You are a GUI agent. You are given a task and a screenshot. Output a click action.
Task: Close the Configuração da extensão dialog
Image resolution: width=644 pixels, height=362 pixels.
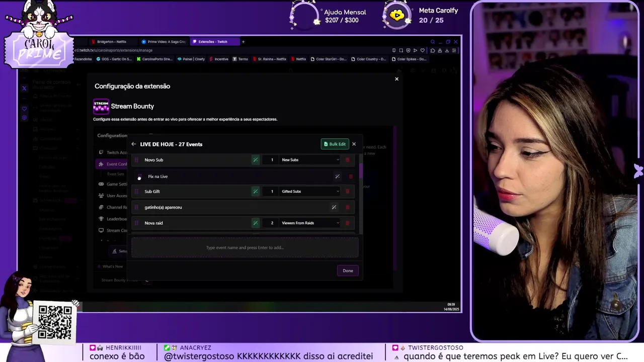[x=396, y=79]
